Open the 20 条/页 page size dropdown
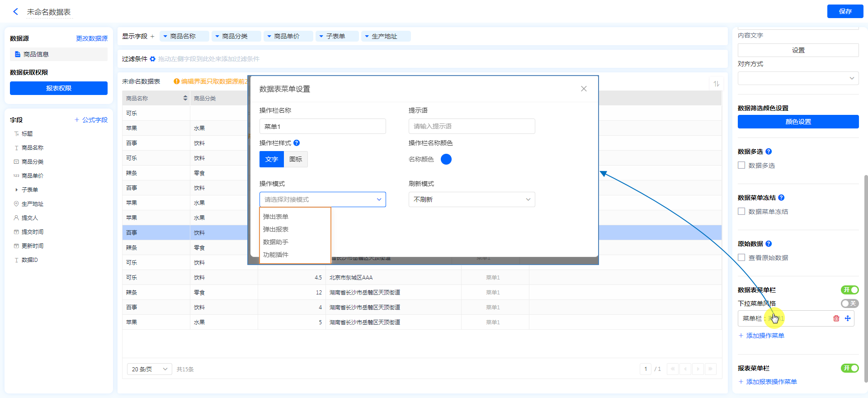Image resolution: width=868 pixels, height=398 pixels. [149, 370]
